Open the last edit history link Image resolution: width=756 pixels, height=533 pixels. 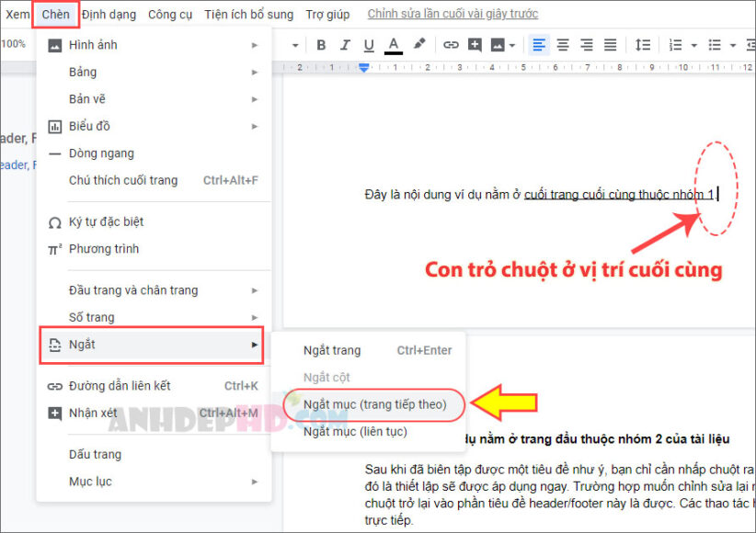452,14
